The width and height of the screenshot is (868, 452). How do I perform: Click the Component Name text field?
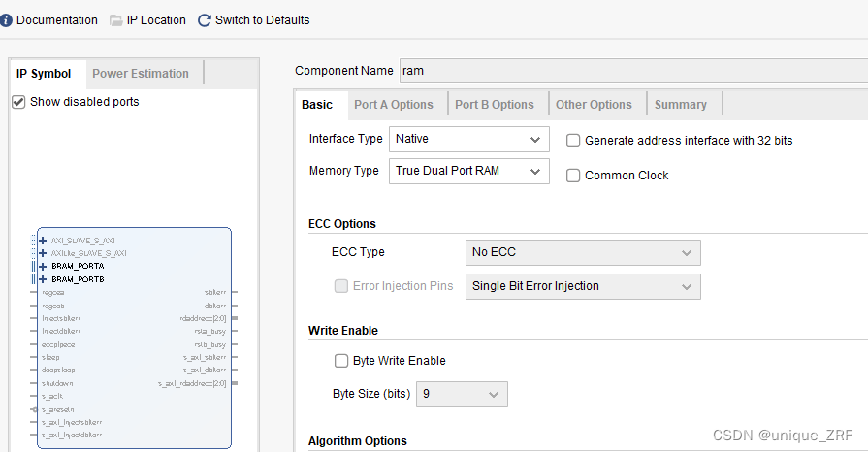tap(630, 71)
